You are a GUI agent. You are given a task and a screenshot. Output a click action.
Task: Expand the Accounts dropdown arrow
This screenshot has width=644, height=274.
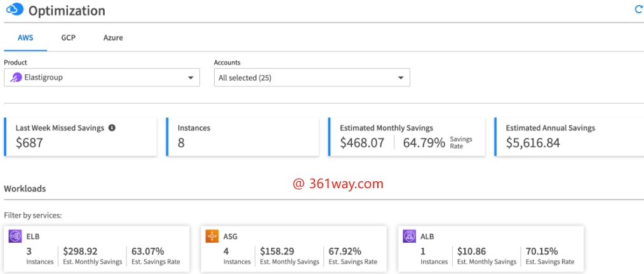pos(400,78)
